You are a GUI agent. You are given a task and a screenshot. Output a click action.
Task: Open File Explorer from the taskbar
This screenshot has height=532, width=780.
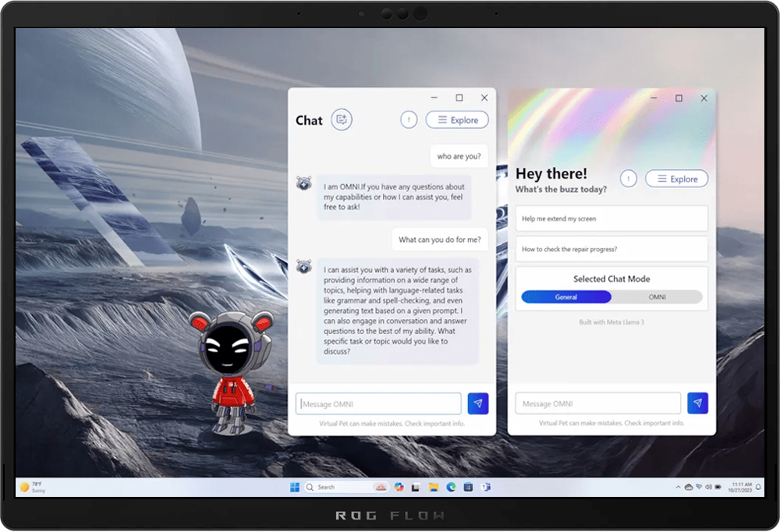point(433,488)
